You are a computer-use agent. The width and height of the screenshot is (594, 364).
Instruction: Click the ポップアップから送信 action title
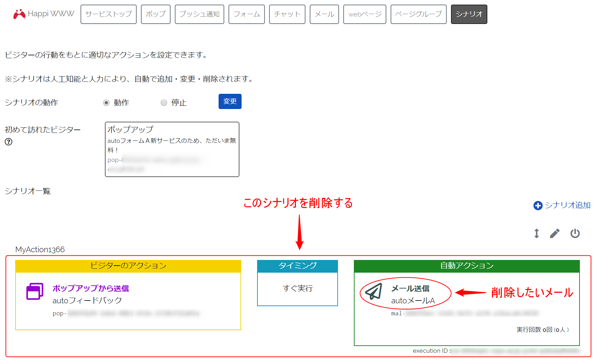point(91,289)
